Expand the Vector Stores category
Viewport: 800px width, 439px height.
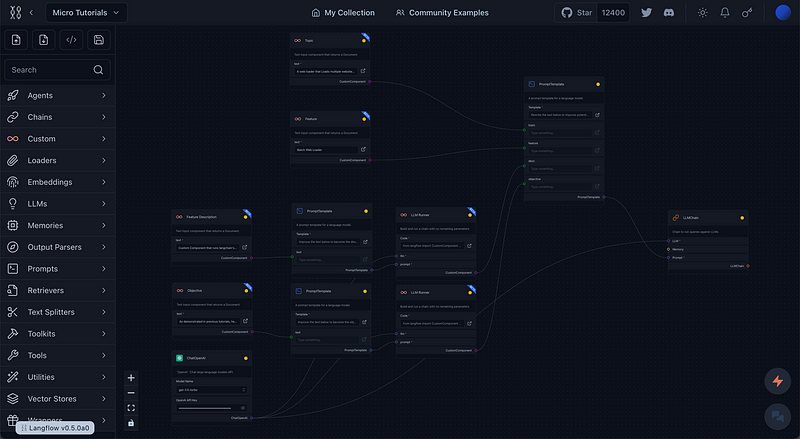57,399
